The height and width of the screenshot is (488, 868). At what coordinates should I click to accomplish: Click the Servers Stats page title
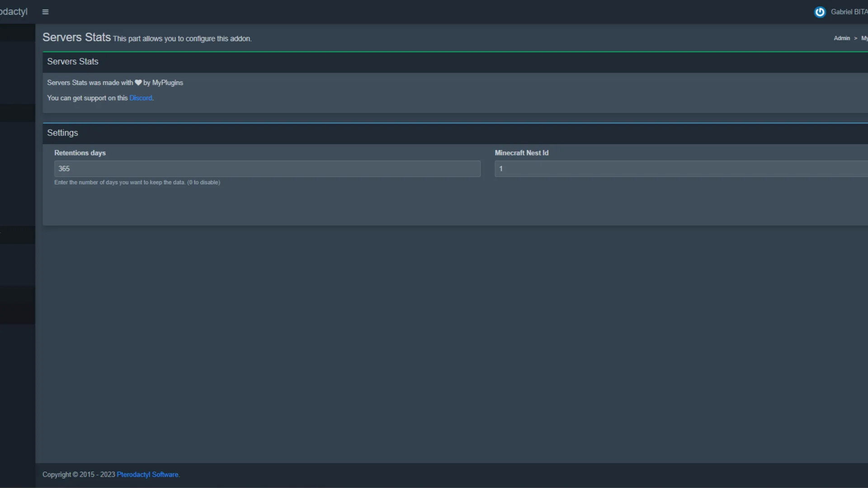pos(76,38)
